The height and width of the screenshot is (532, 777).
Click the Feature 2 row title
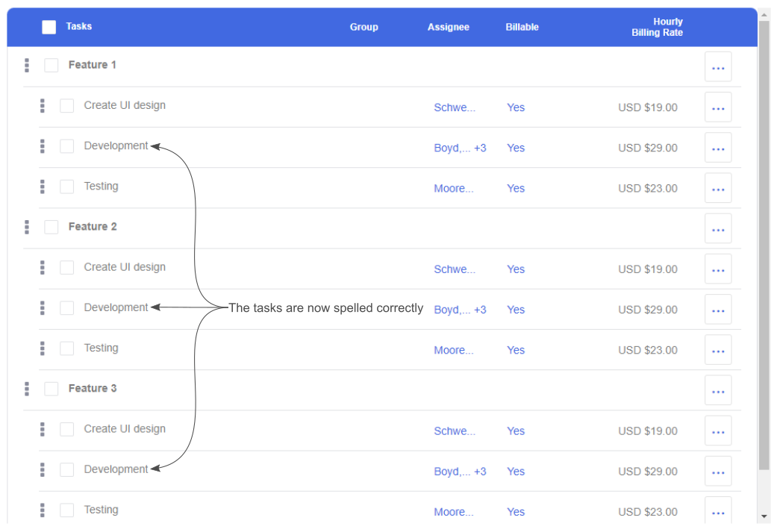point(93,226)
